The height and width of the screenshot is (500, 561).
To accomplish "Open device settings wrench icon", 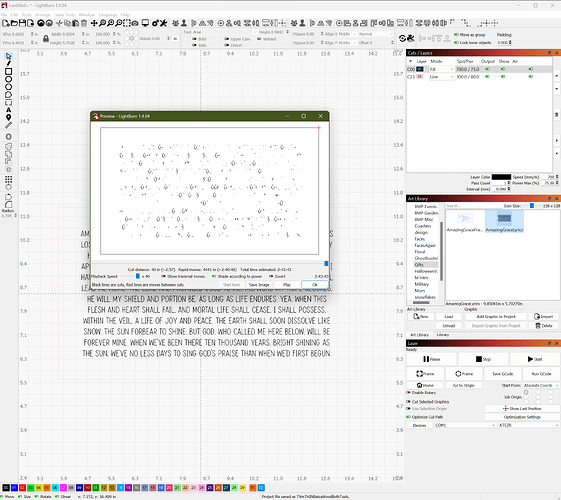I will coord(164,23).
